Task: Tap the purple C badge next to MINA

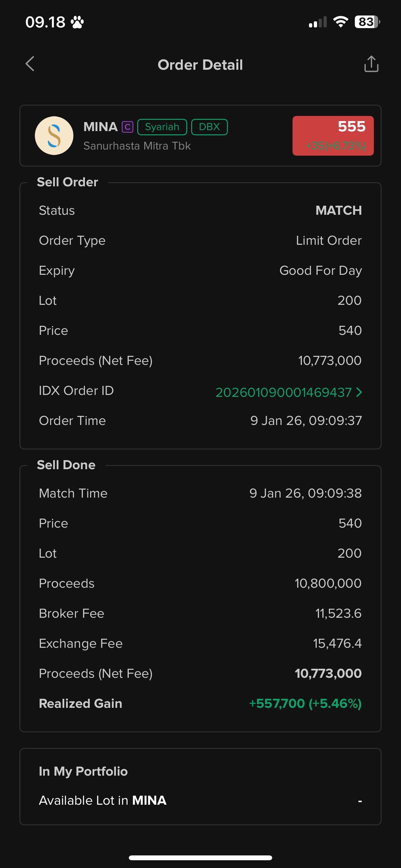Action: pyautogui.click(x=128, y=127)
